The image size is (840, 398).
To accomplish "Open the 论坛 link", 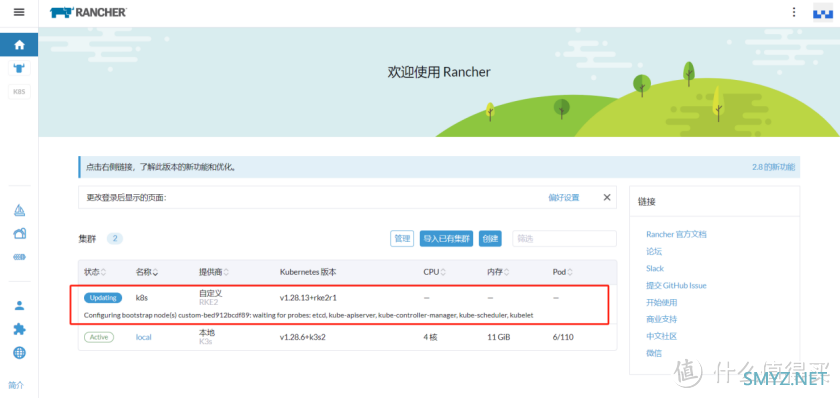I will coord(654,251).
